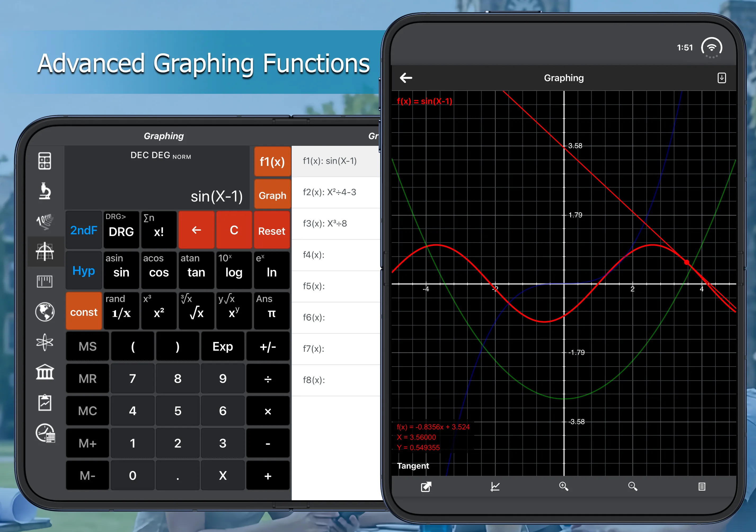Open the globe sidebar icon
Viewport: 756px width, 532px height.
pos(45,312)
